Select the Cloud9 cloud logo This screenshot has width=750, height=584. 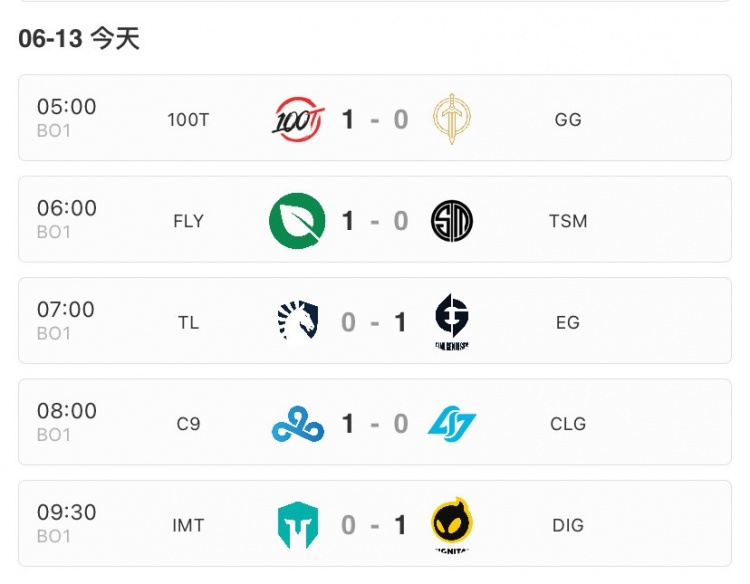(x=297, y=424)
